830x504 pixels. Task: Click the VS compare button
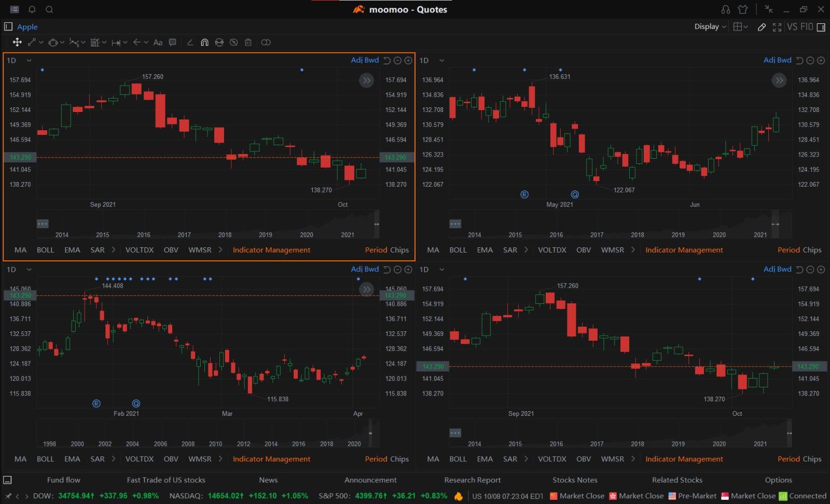point(792,26)
